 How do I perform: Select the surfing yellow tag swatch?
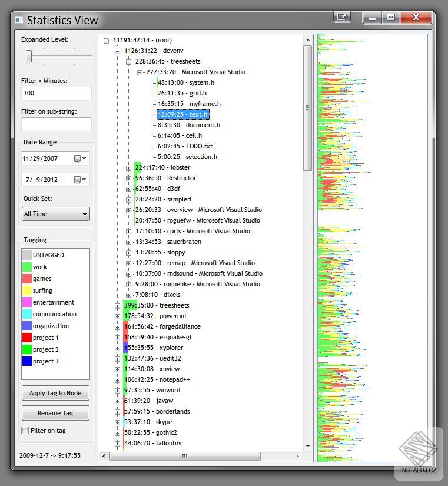click(27, 290)
